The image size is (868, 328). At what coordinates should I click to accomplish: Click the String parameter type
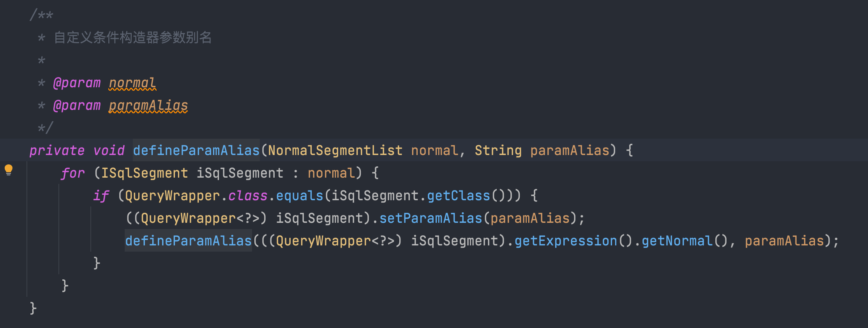498,150
